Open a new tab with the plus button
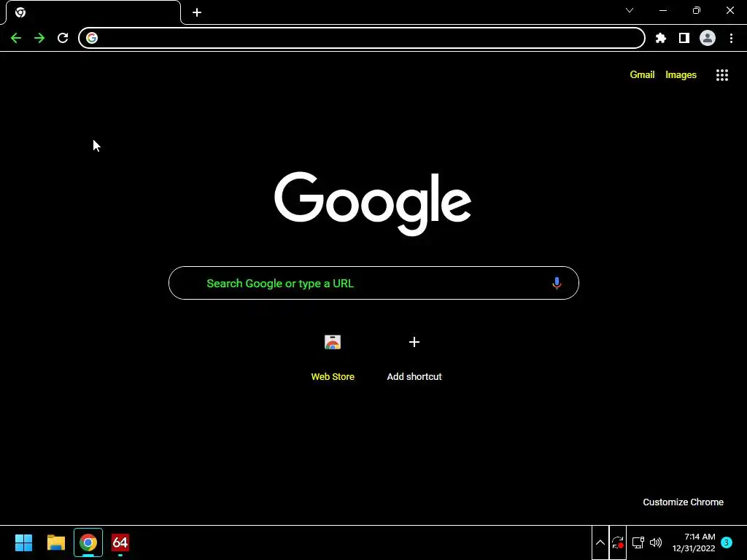The width and height of the screenshot is (747, 560). coord(197,12)
